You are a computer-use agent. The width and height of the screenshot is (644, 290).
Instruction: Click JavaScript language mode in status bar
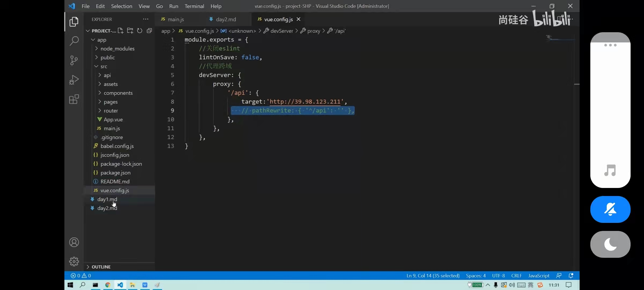coord(539,276)
